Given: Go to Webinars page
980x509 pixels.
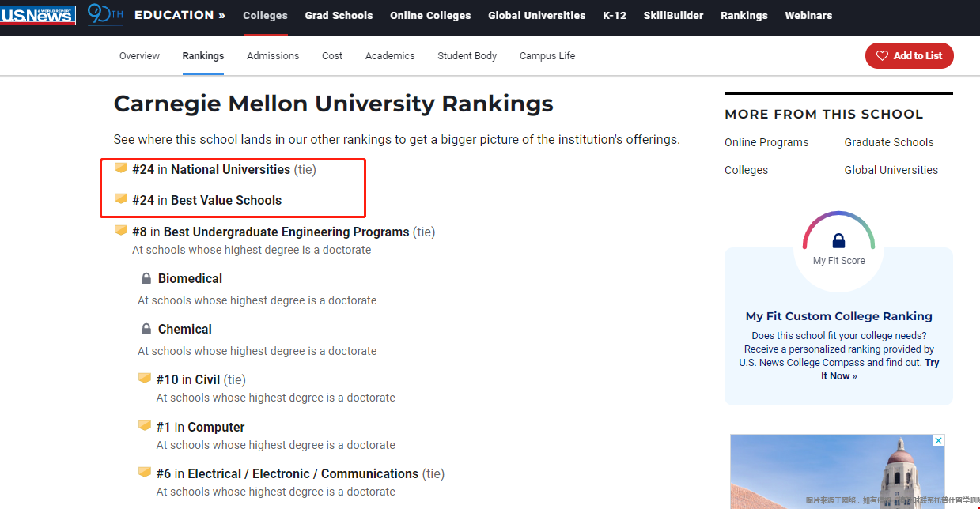Looking at the screenshot, I should [x=808, y=16].
